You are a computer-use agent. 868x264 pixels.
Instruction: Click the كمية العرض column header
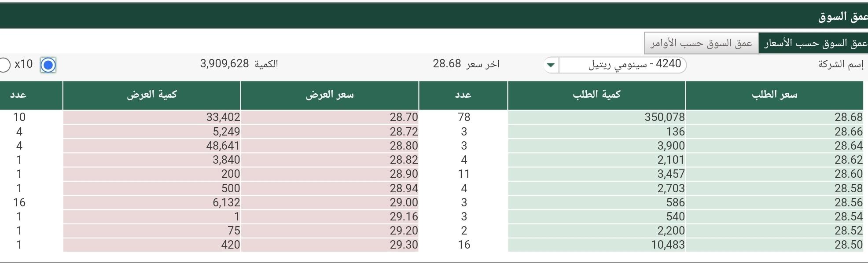tap(152, 95)
